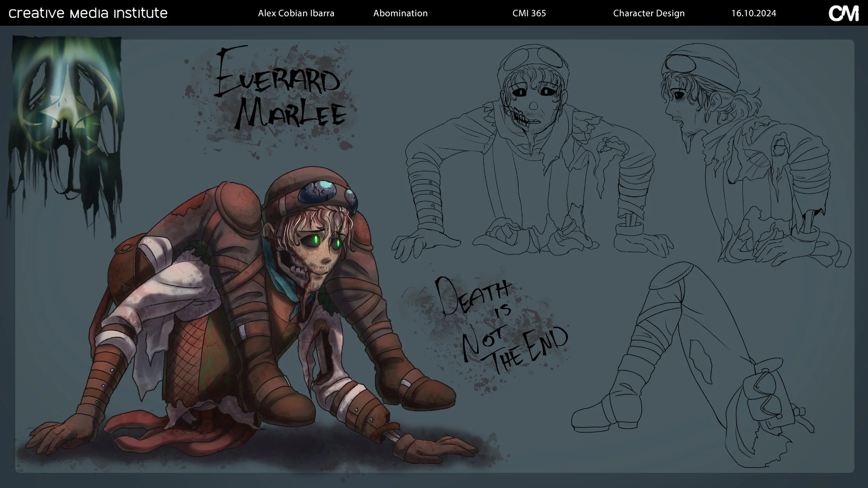Click the 16.10.2024 date text

point(753,13)
